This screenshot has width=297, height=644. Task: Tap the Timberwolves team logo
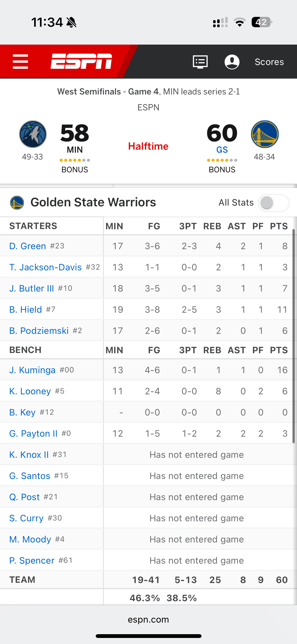point(33,134)
